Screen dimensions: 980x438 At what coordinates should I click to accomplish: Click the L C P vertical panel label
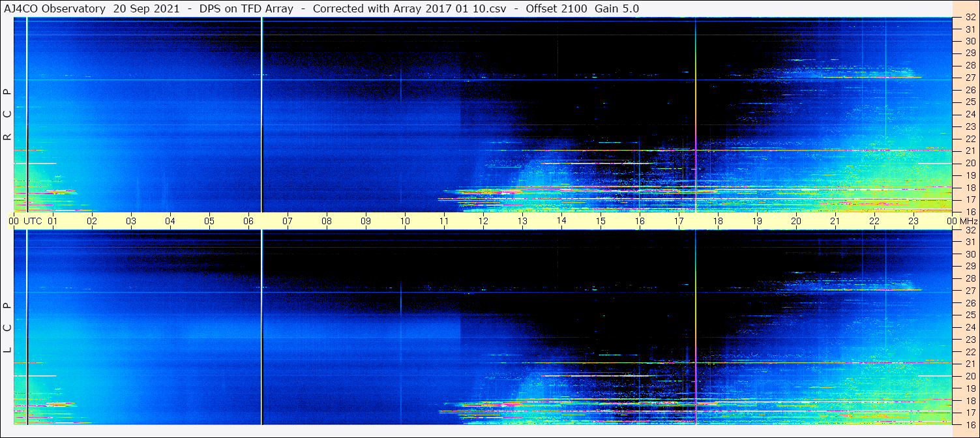coord(7,328)
